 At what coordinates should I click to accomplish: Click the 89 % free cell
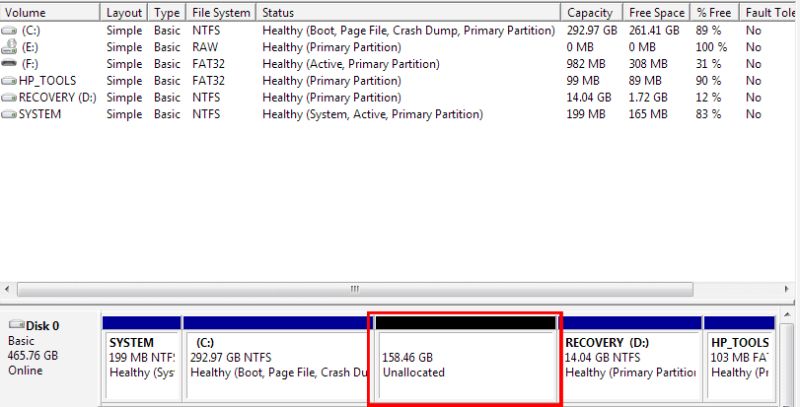click(709, 31)
